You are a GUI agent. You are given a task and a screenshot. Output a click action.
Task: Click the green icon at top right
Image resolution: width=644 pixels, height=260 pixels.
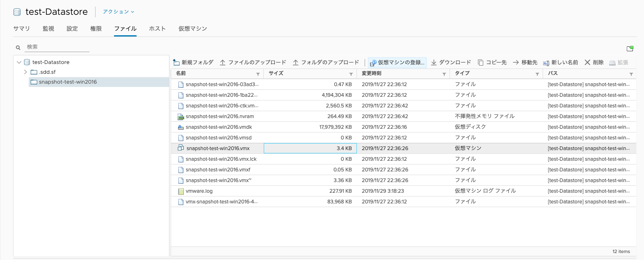[x=630, y=48]
